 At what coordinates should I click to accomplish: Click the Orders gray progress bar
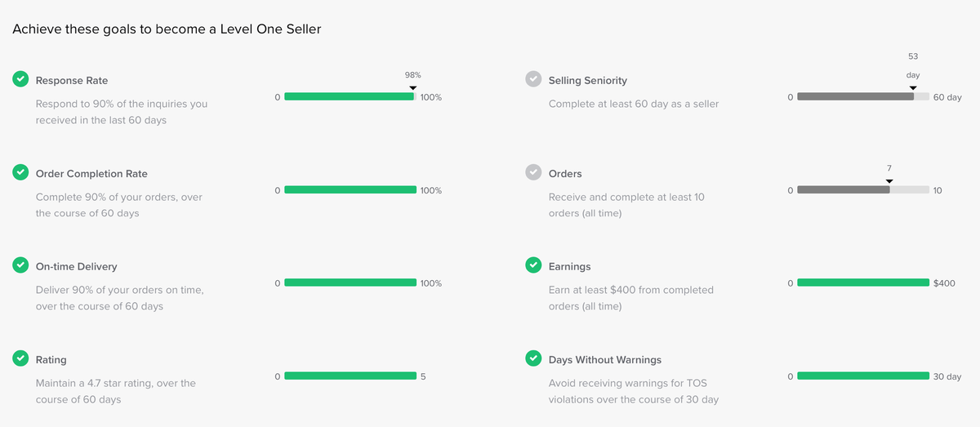pyautogui.click(x=862, y=189)
